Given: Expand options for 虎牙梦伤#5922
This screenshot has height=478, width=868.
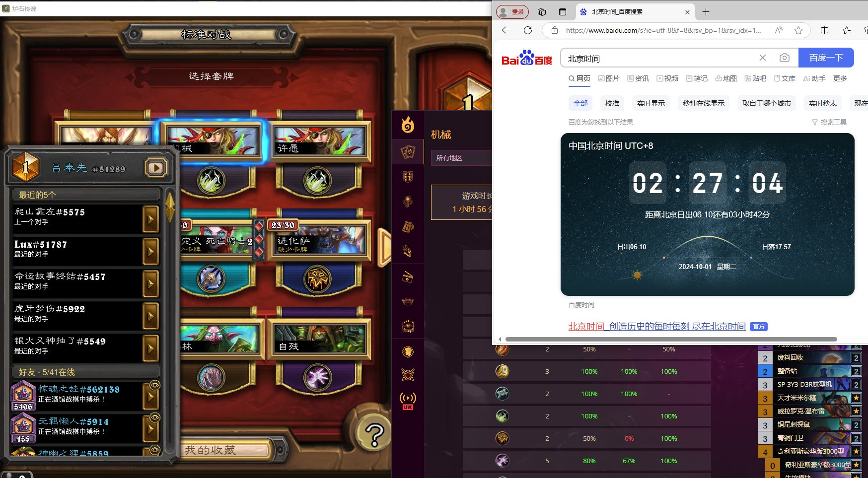Looking at the screenshot, I should point(150,316).
